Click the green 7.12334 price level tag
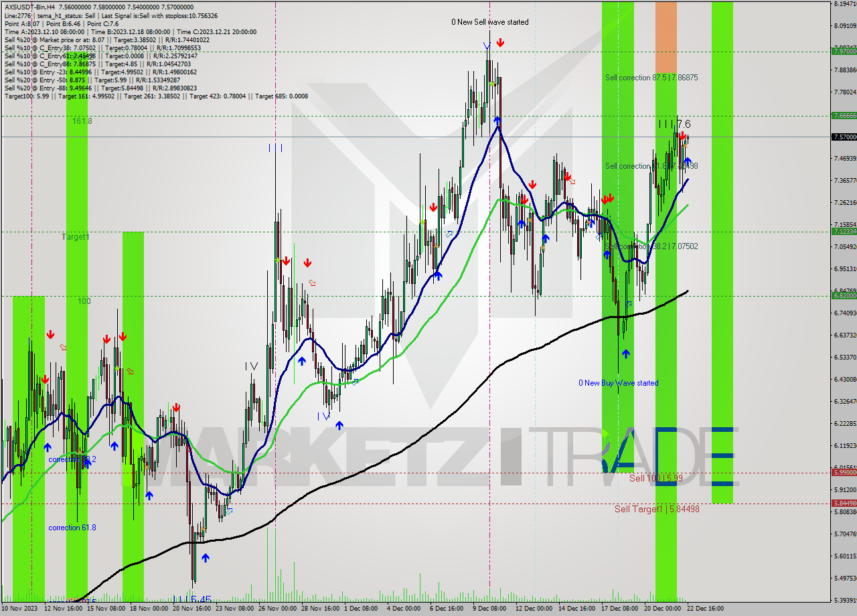This screenshot has width=857, height=616. [x=844, y=231]
